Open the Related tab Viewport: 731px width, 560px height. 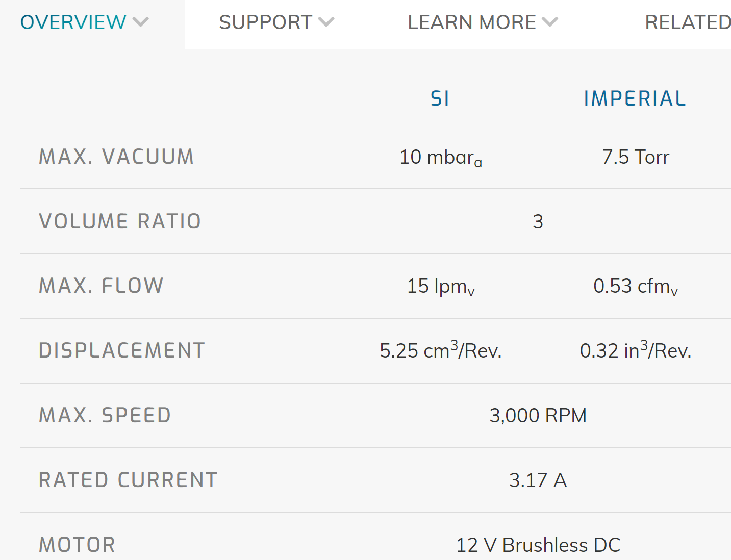click(688, 22)
